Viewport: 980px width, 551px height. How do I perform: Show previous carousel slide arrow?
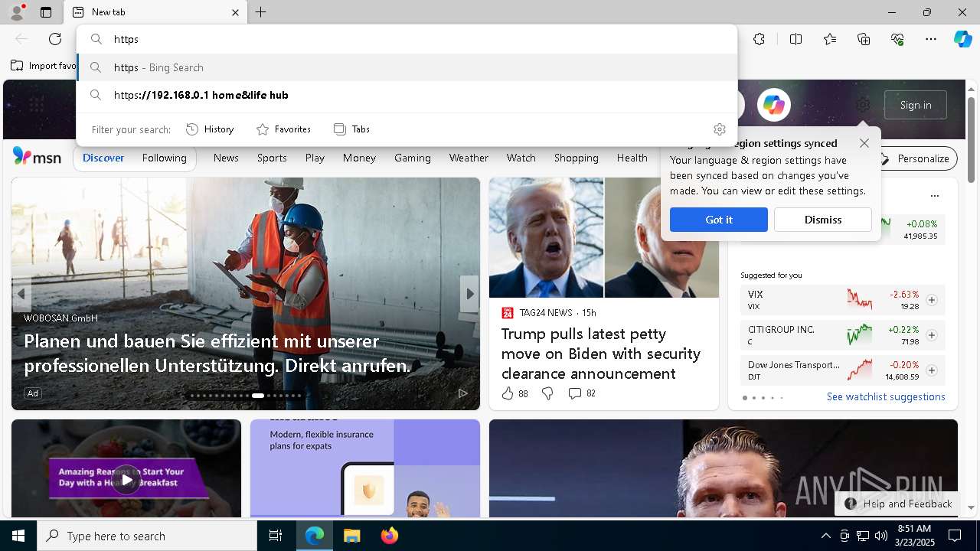tap(21, 294)
